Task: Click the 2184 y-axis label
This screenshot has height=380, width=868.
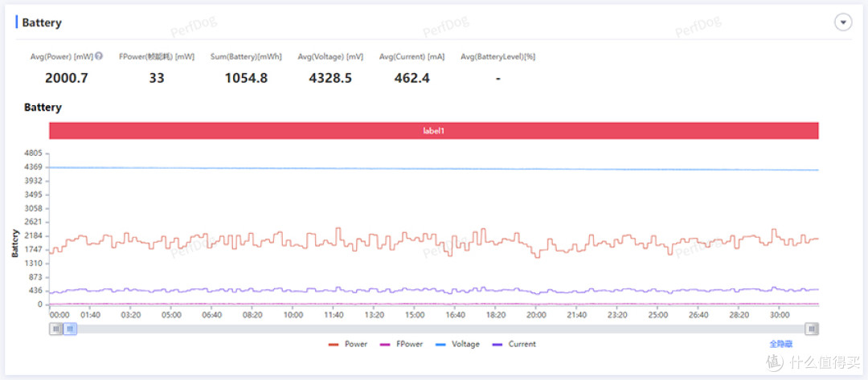Action: tap(33, 235)
